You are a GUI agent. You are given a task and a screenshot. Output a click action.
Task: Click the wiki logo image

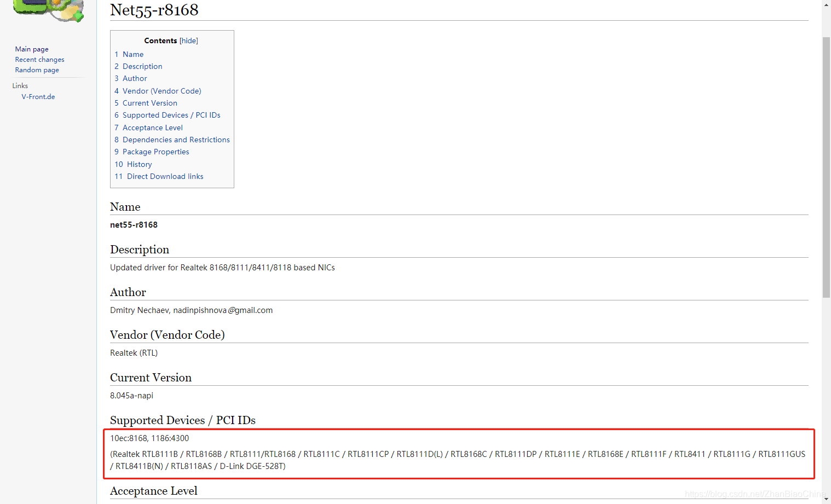[x=48, y=10]
